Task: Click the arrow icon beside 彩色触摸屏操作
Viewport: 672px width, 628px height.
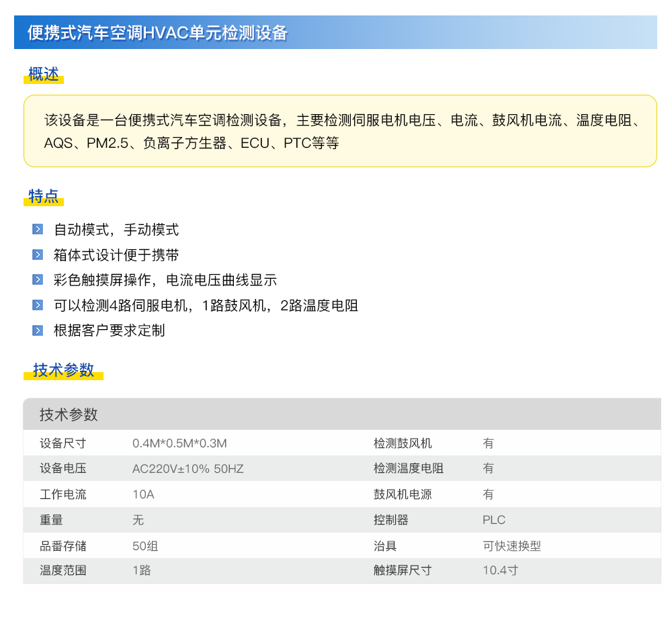Action: [38, 280]
